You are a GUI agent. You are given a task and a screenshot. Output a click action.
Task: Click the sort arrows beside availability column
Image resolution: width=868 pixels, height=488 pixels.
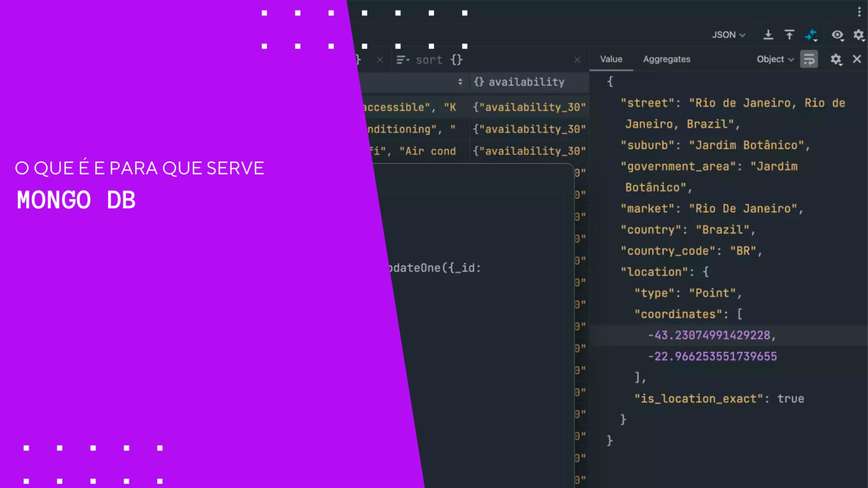(460, 82)
